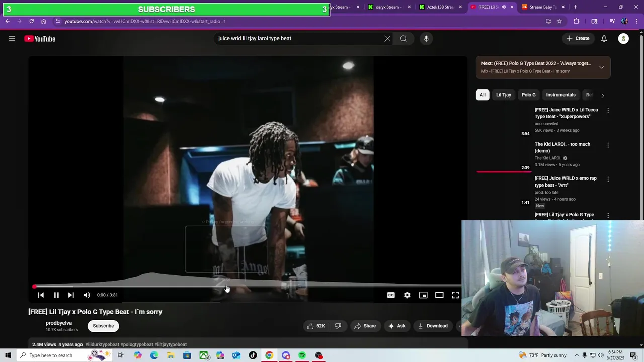Select the Polo G filter chip
This screenshot has height=362, width=644.
click(x=529, y=95)
